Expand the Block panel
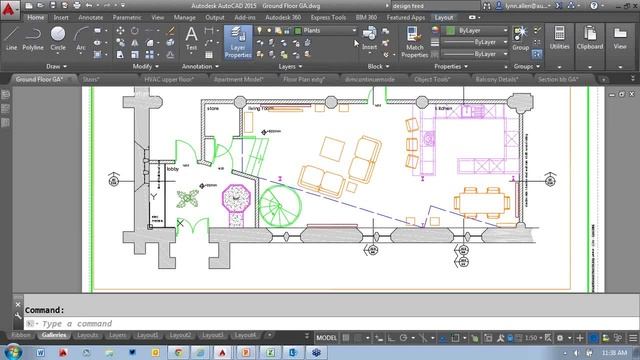Viewport: 640px width, 360px height. (378, 67)
